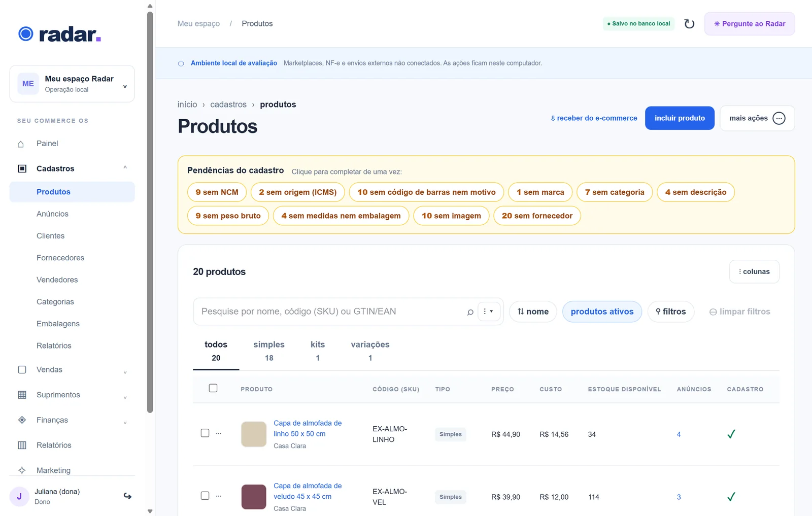Click the radar logo
The width and height of the screenshot is (812, 516).
(59, 34)
